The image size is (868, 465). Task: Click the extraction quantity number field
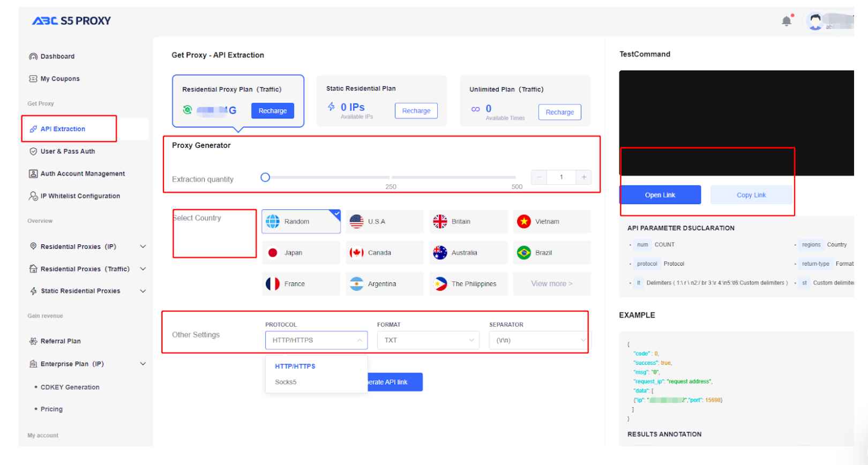[562, 177]
